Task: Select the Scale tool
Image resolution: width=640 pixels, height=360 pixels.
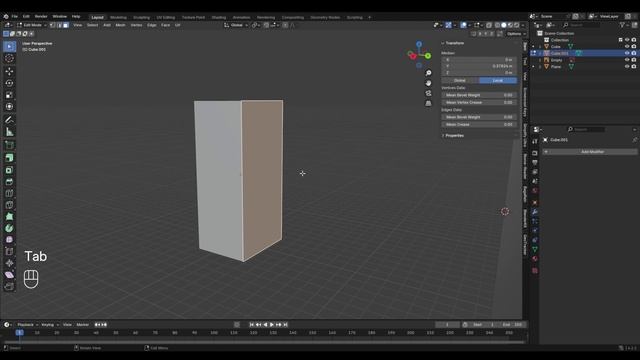Action: (x=9, y=95)
